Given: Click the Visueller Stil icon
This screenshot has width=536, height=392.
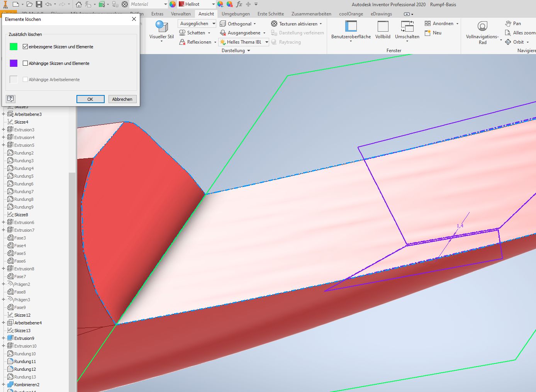Looking at the screenshot, I should pos(161,27).
